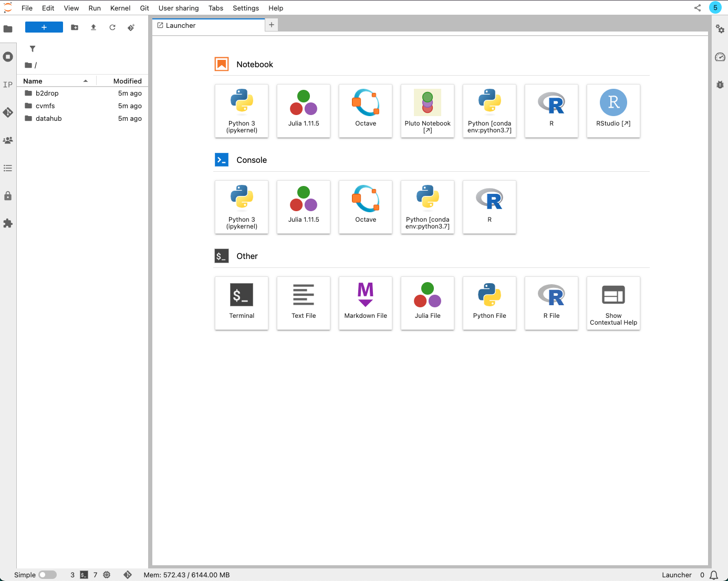
Task: Launch Pluto Notebook
Action: tap(428, 111)
